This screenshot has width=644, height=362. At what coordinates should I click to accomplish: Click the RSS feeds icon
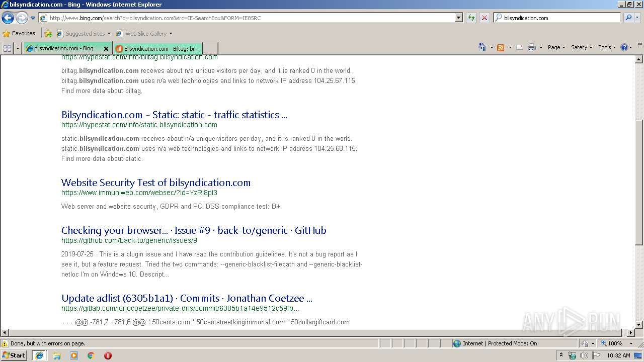pyautogui.click(x=501, y=47)
